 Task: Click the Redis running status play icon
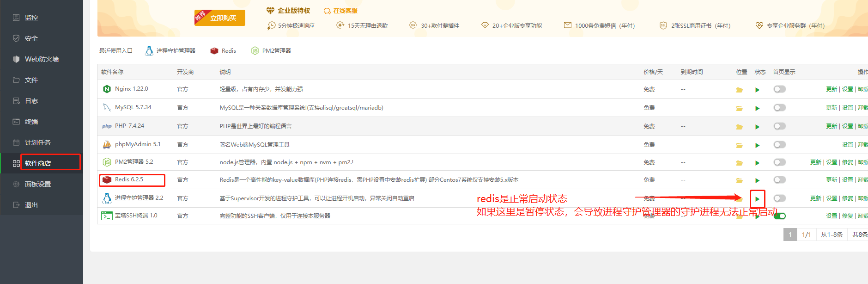coord(758,180)
